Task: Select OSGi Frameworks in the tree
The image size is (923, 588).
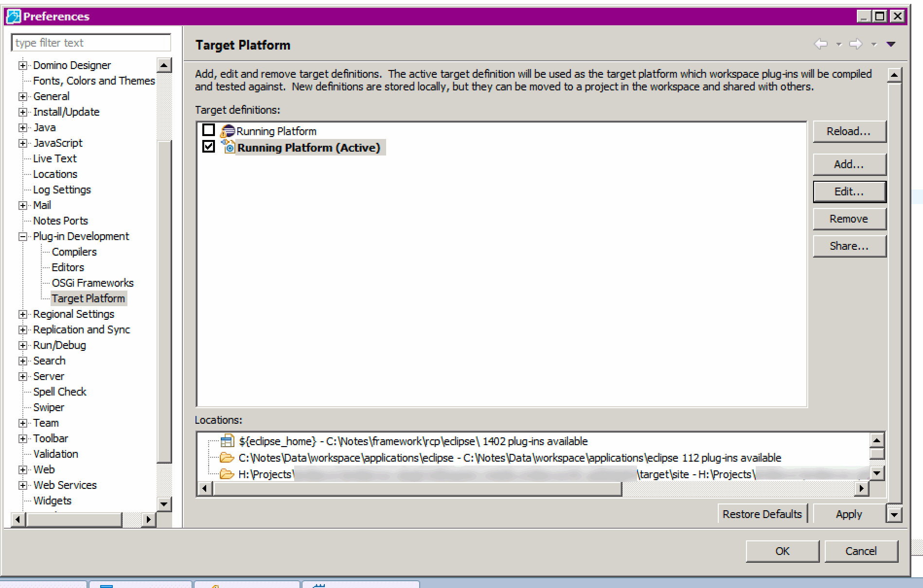Action: coord(92,283)
